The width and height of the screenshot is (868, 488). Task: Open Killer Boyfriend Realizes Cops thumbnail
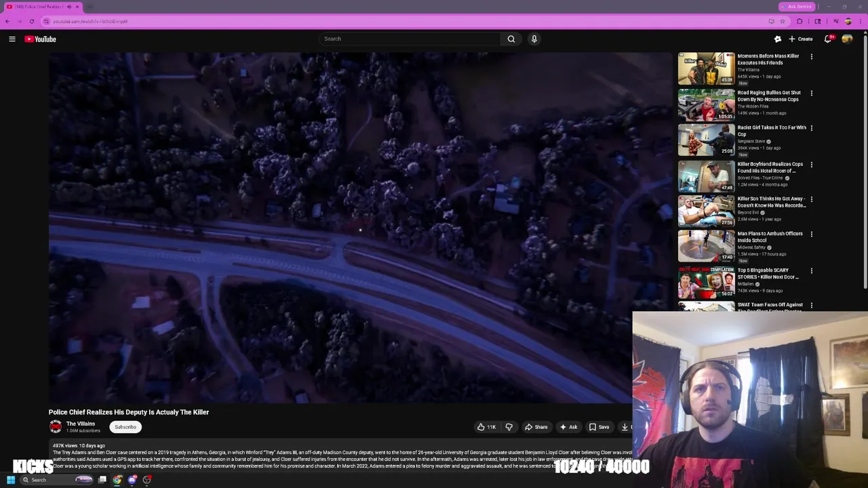click(x=706, y=176)
